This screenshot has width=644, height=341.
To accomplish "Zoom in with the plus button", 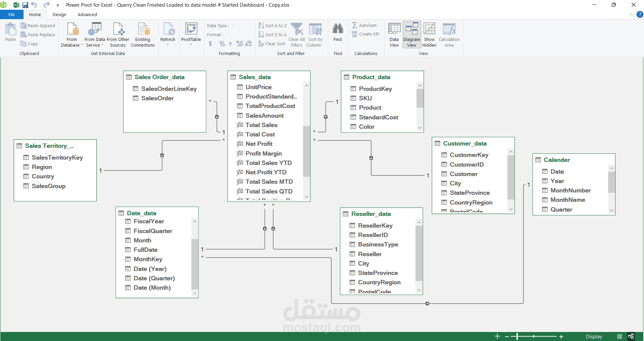I will pos(561,336).
